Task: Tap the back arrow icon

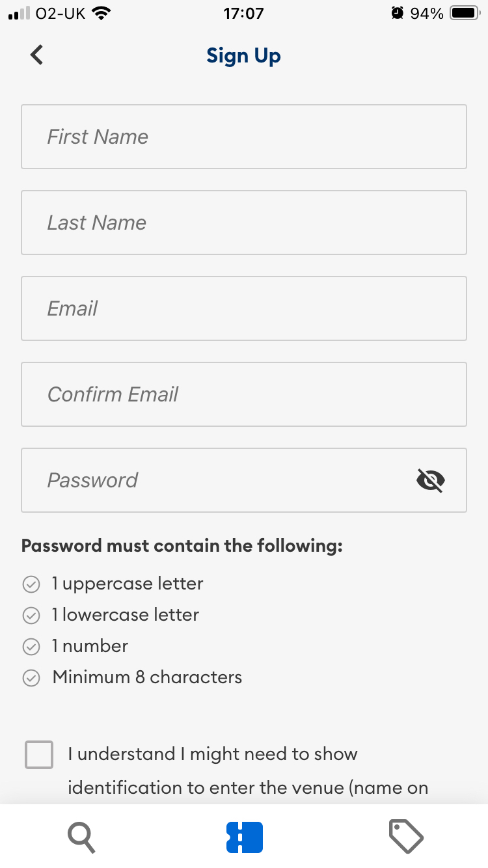Action: point(37,55)
